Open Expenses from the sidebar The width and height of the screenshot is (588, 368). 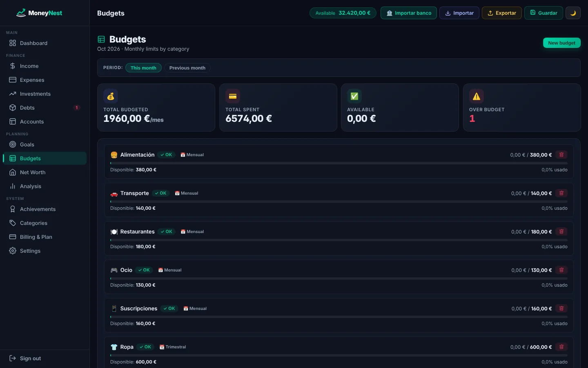pyautogui.click(x=45, y=80)
